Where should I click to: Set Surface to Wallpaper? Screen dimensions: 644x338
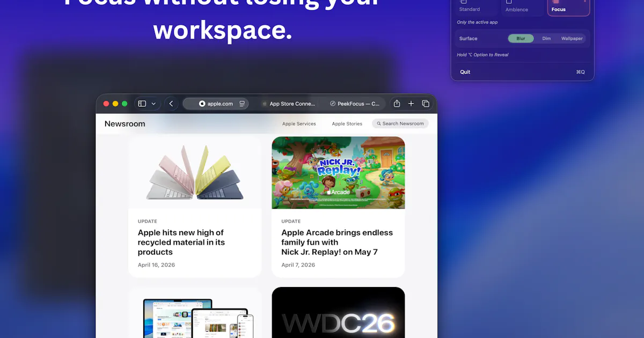tap(572, 39)
